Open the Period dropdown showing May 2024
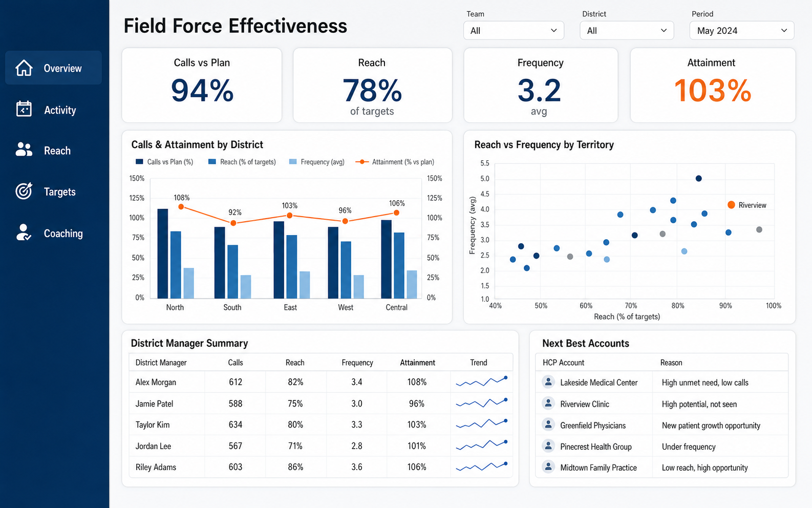 (x=742, y=30)
